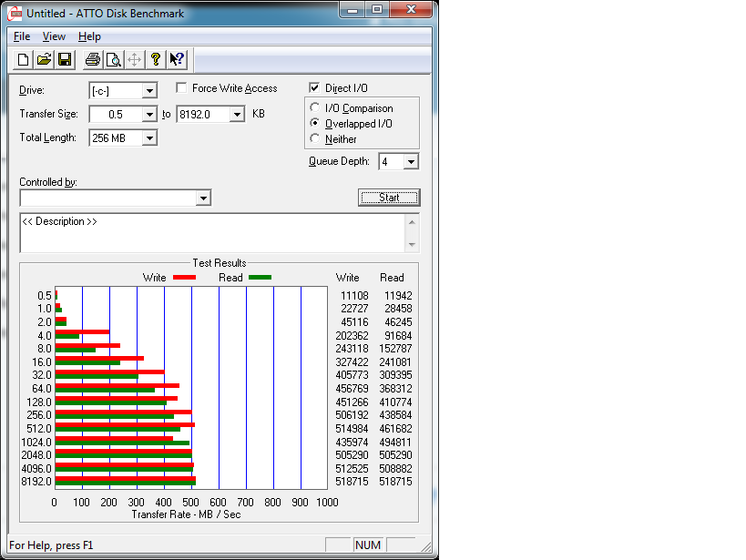The image size is (746, 560).
Task: Click the Queue Depth label
Action: [339, 161]
